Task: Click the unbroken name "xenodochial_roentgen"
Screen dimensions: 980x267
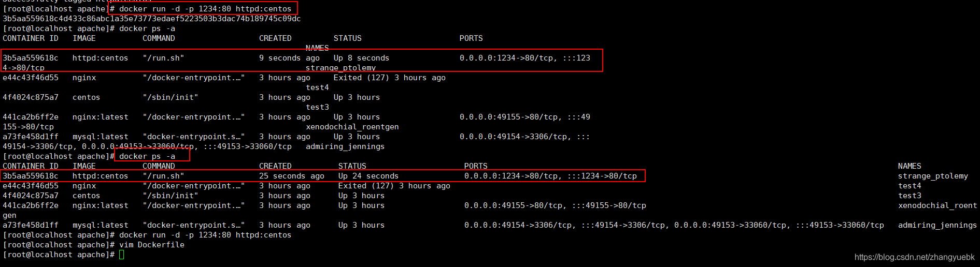Action: pos(352,127)
